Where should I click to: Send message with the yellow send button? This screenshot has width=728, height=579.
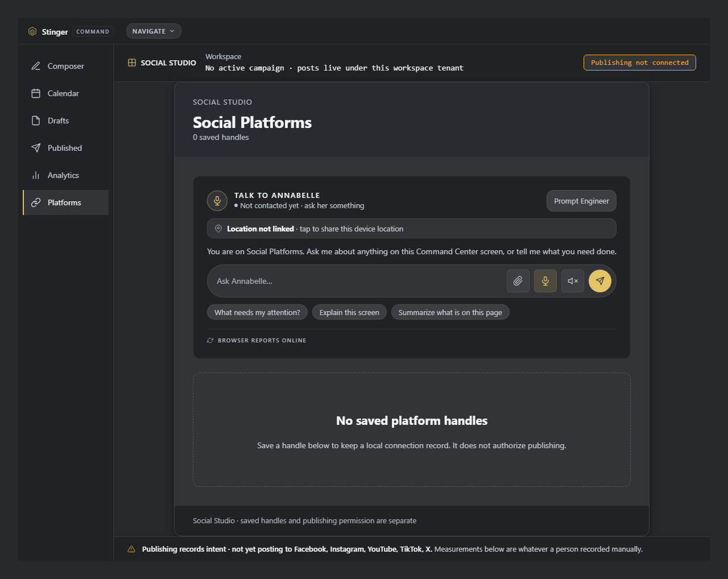tap(600, 281)
